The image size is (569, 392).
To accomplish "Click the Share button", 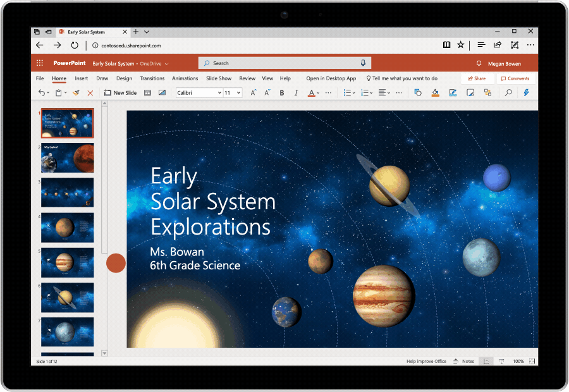I will pos(477,78).
